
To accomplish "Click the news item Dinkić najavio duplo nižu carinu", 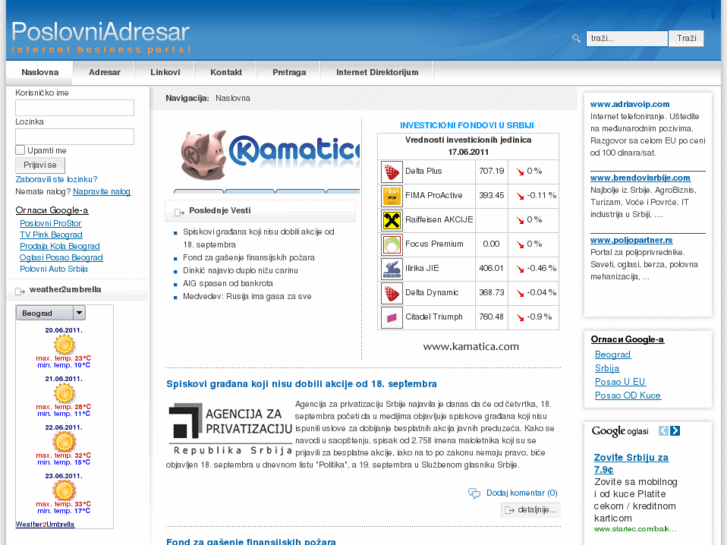I will pyautogui.click(x=240, y=270).
